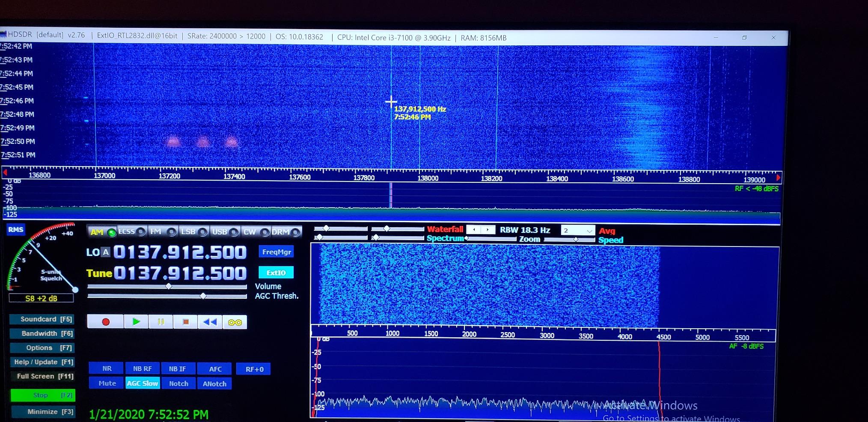Mute the audio output
The height and width of the screenshot is (422, 868).
[x=107, y=383]
